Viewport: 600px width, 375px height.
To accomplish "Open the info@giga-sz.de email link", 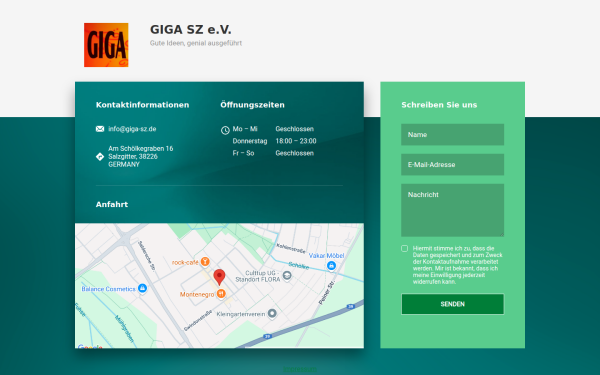I will click(132, 129).
